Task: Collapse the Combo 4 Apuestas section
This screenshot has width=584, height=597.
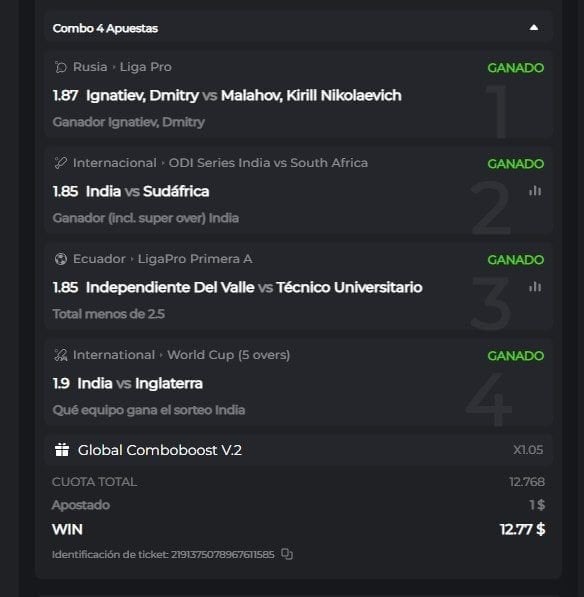Action: [534, 28]
